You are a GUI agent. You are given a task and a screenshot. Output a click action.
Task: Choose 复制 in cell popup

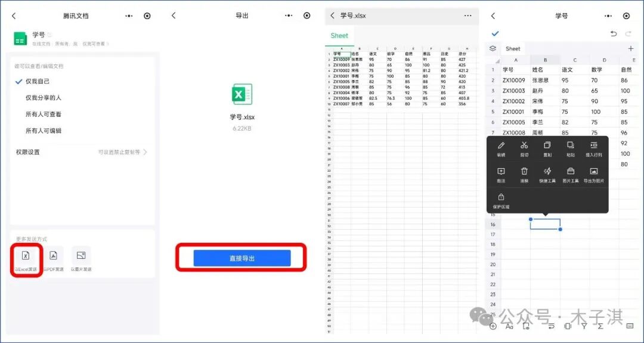tap(547, 149)
